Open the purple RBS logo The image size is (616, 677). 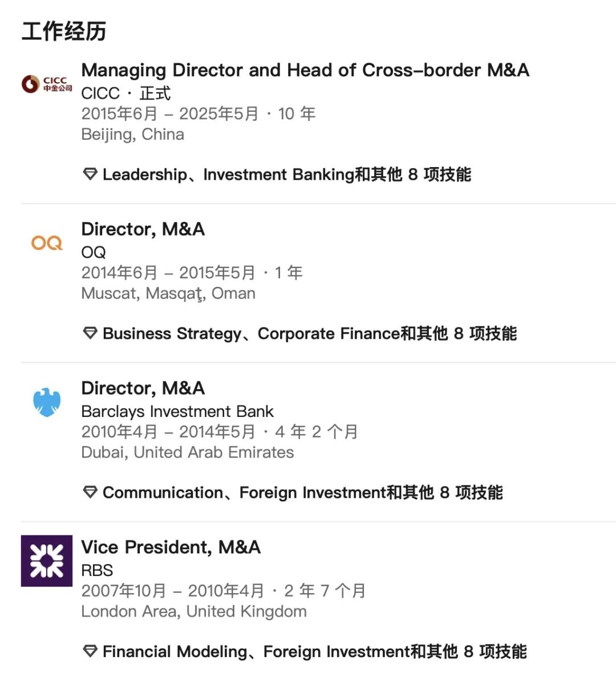[47, 561]
